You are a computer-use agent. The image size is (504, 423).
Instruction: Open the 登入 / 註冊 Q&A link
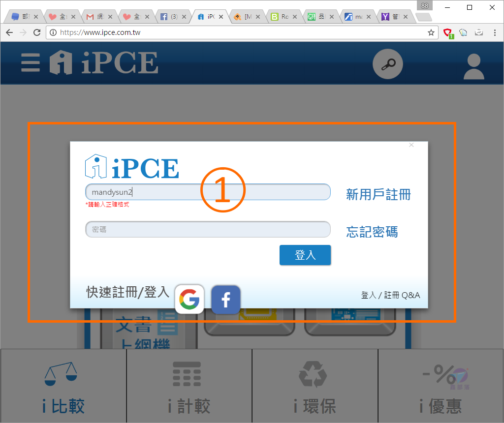click(390, 295)
